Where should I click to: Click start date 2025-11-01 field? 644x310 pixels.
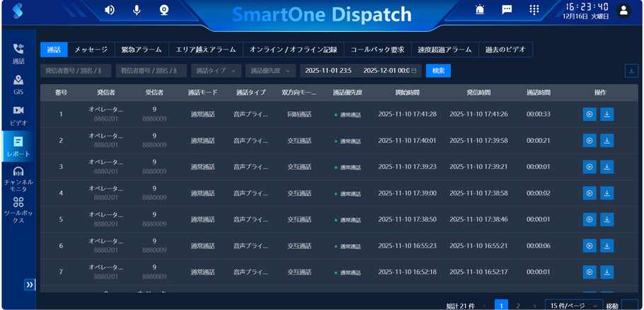pyautogui.click(x=328, y=71)
